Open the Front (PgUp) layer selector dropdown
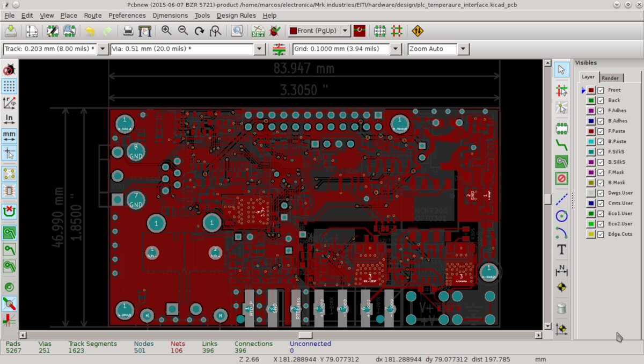The width and height of the screenshot is (644, 364). click(345, 31)
